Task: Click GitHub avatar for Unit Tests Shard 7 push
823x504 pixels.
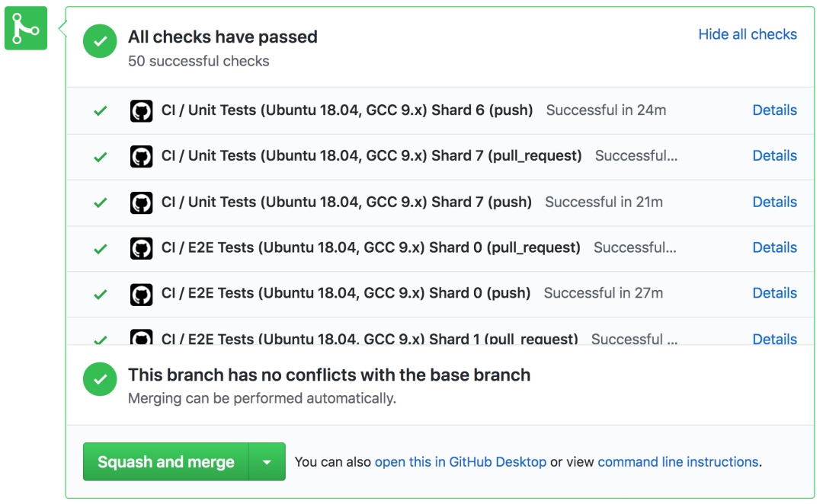Action: tap(141, 203)
